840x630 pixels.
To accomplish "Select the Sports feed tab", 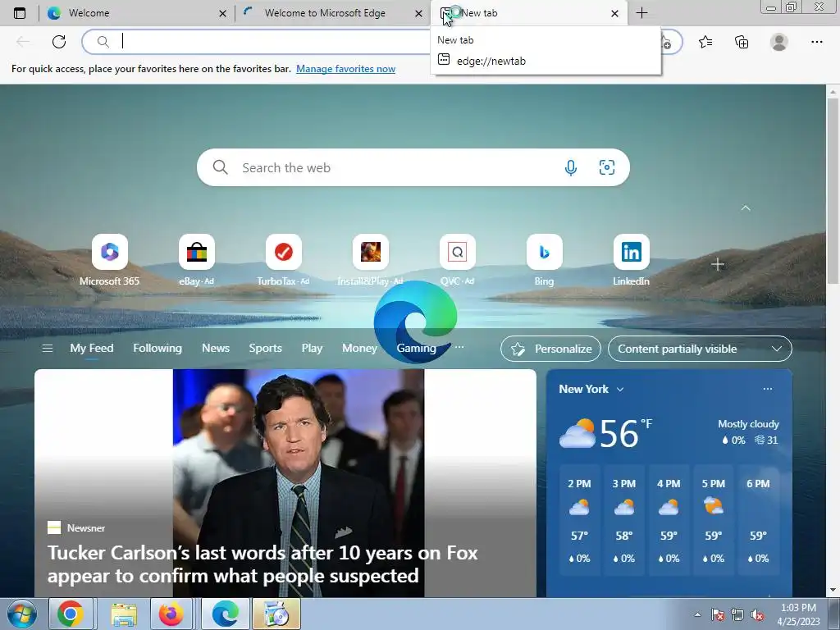I will pyautogui.click(x=265, y=348).
